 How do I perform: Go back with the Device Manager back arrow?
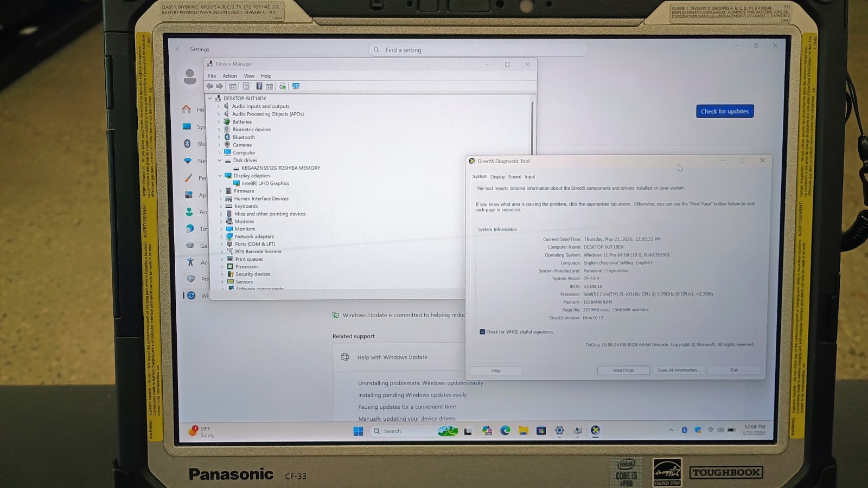click(209, 86)
